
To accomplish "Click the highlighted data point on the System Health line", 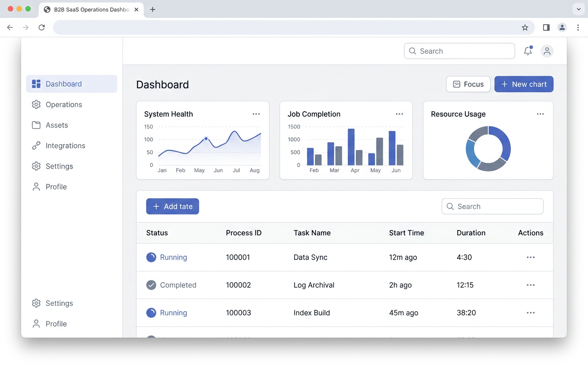I will tap(206, 139).
